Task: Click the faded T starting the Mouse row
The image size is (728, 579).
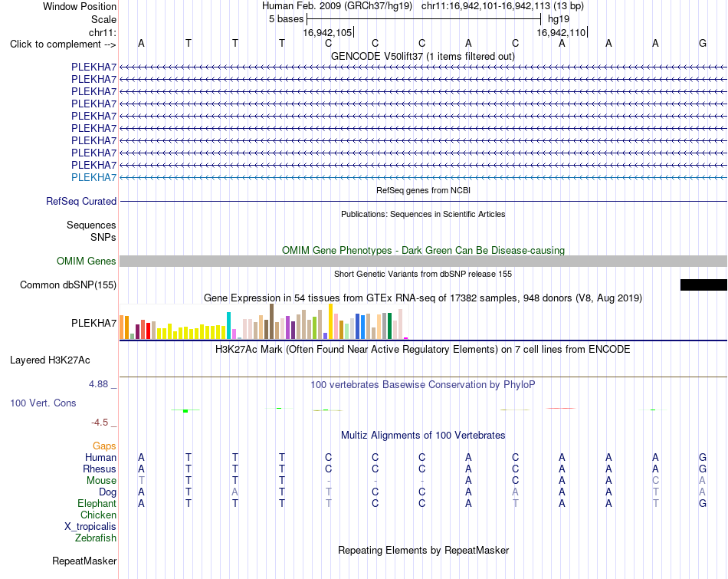Action: point(141,481)
